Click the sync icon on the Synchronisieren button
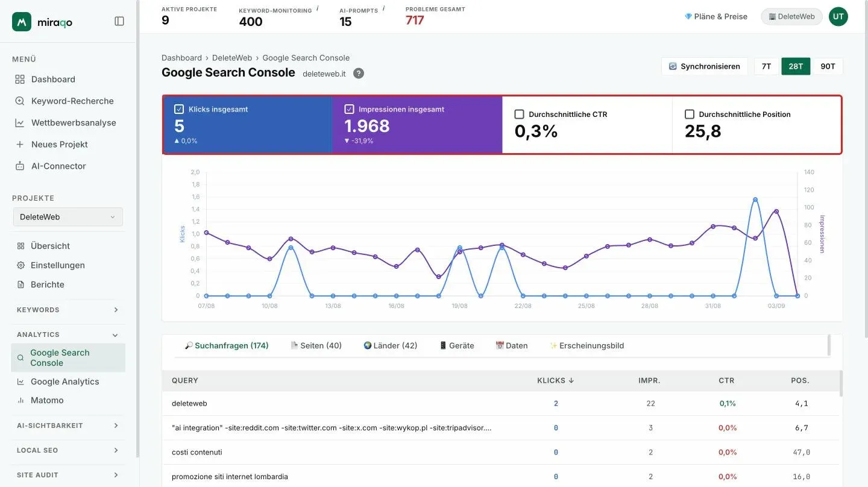Viewport: 868px width, 487px height. pos(673,66)
